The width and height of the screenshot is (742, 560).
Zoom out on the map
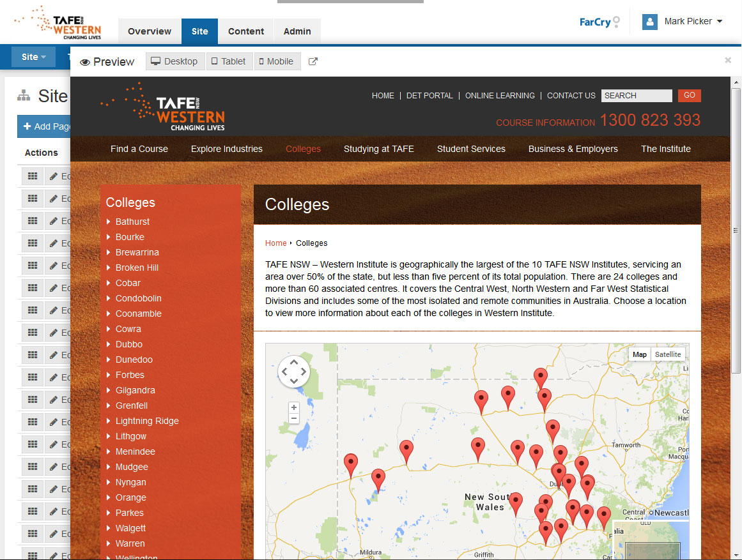(294, 419)
